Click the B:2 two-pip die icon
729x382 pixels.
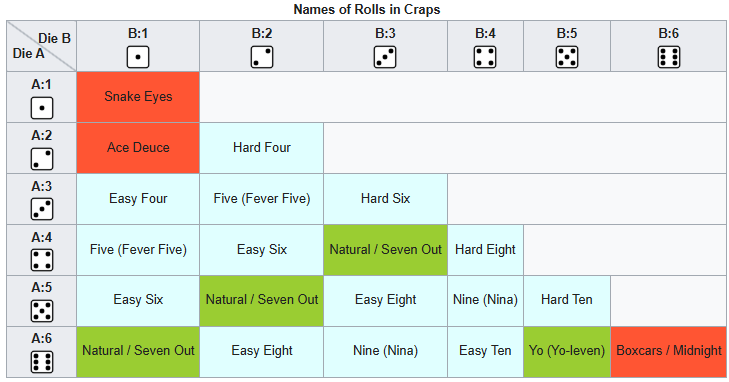[x=262, y=57]
